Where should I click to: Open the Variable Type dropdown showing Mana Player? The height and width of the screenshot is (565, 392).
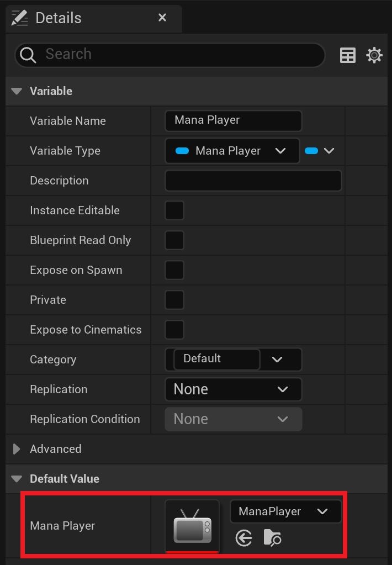232,150
